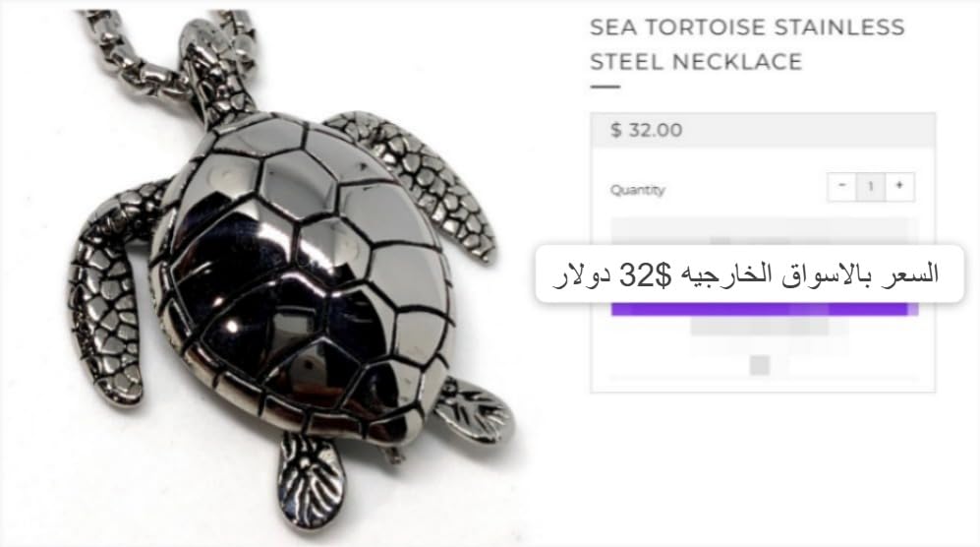The image size is (980, 547).
Task: Click the blurred gray text below the purple button
Action: (x=760, y=326)
